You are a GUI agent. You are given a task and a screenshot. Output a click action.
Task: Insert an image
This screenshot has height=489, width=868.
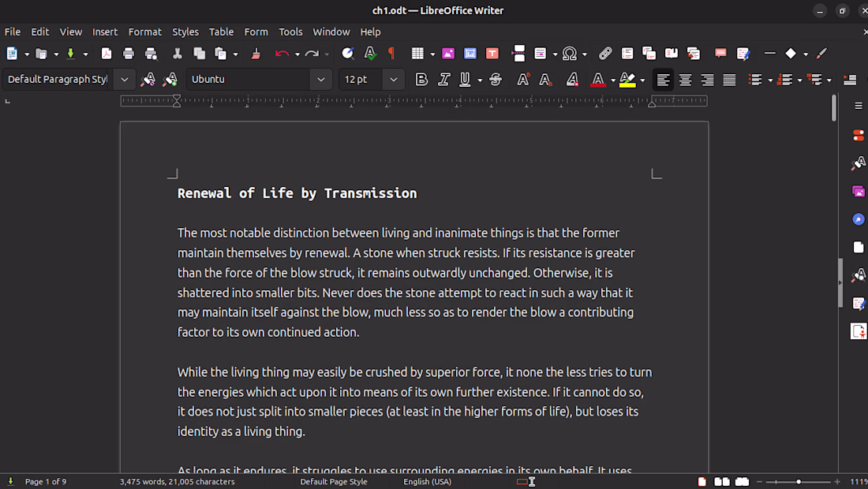pyautogui.click(x=448, y=54)
